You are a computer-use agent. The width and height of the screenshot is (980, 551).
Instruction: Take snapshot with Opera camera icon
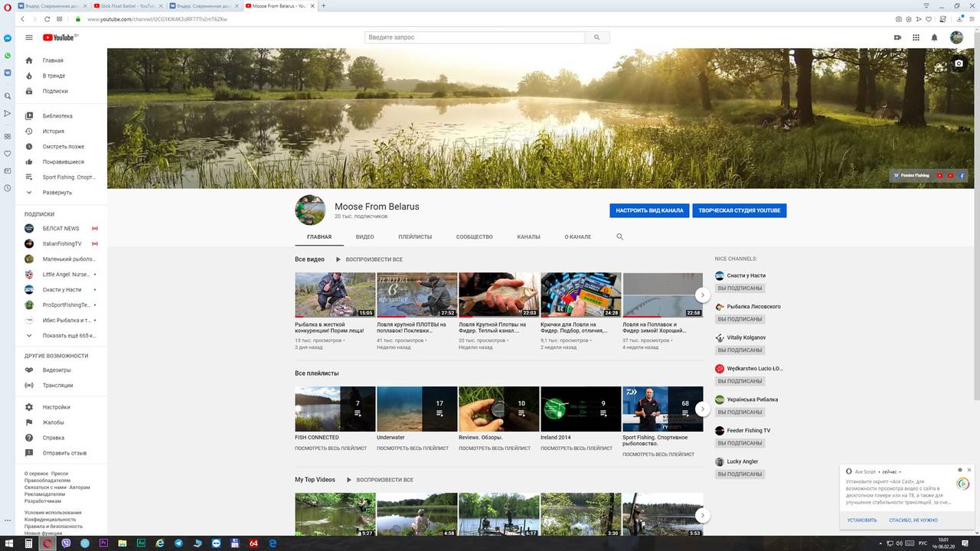click(899, 18)
